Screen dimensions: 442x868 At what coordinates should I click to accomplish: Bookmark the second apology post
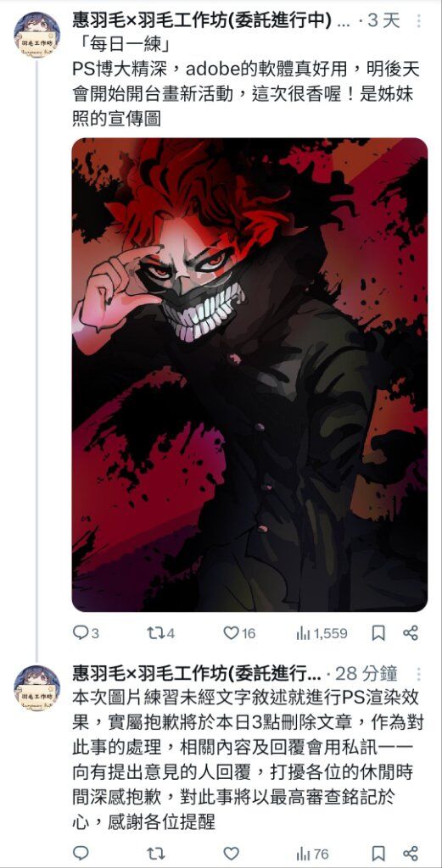click(x=378, y=853)
